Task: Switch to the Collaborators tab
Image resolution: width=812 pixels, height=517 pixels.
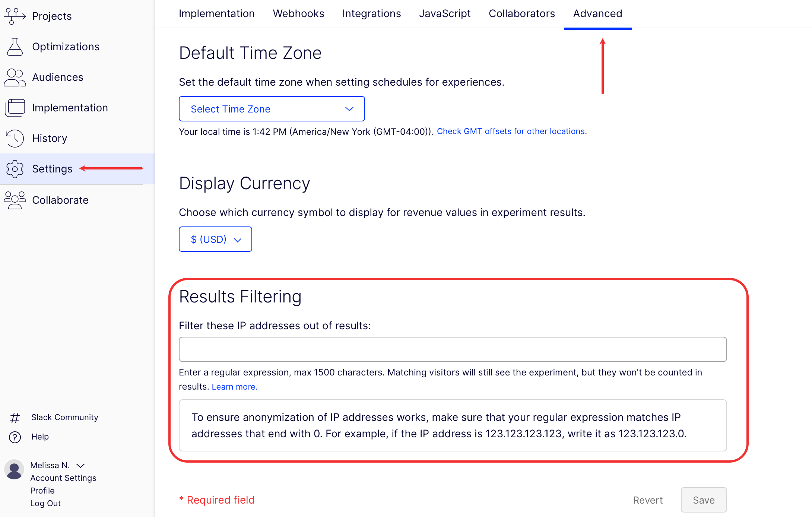Action: click(521, 14)
